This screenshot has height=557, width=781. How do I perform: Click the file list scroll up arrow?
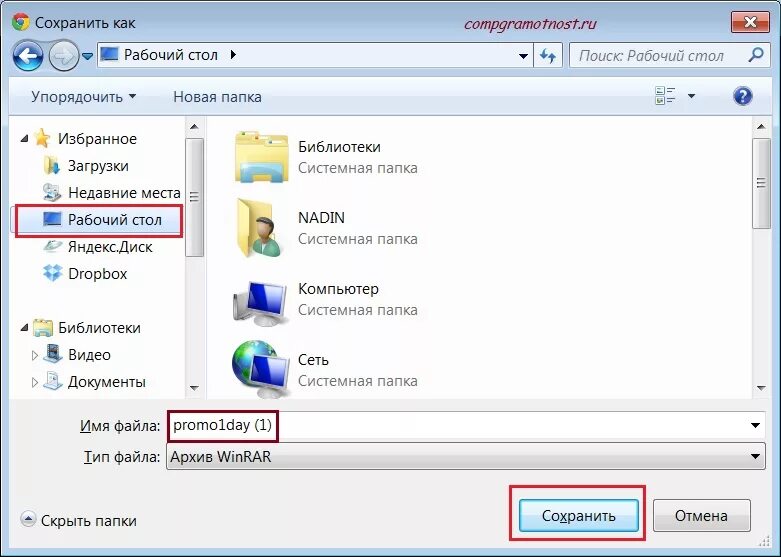pos(761,127)
